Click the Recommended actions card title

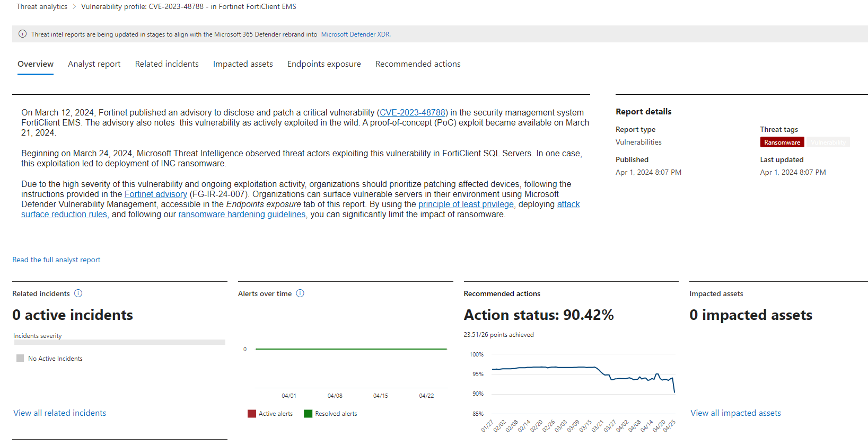[502, 293]
